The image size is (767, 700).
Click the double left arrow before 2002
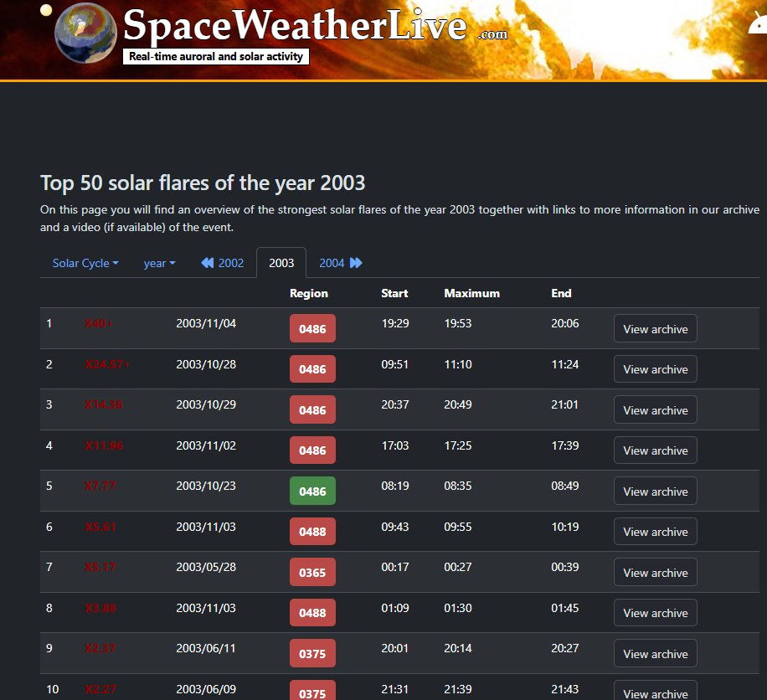coord(208,263)
